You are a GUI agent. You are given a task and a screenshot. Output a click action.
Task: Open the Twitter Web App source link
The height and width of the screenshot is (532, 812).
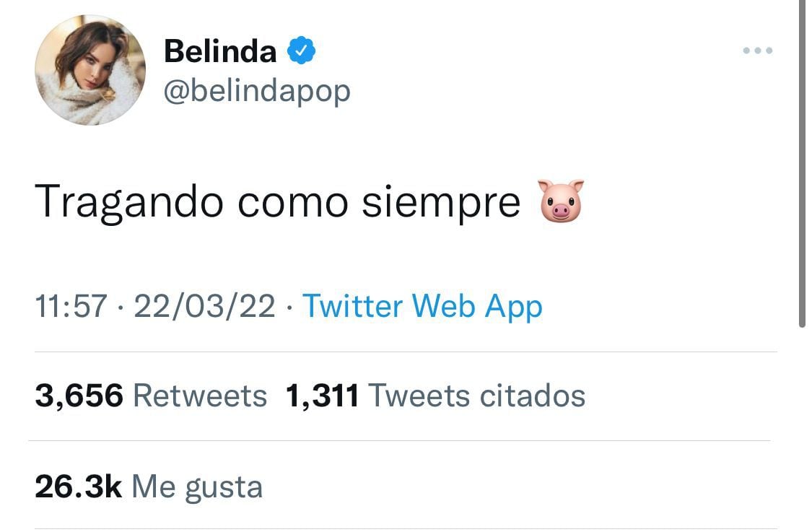422,306
